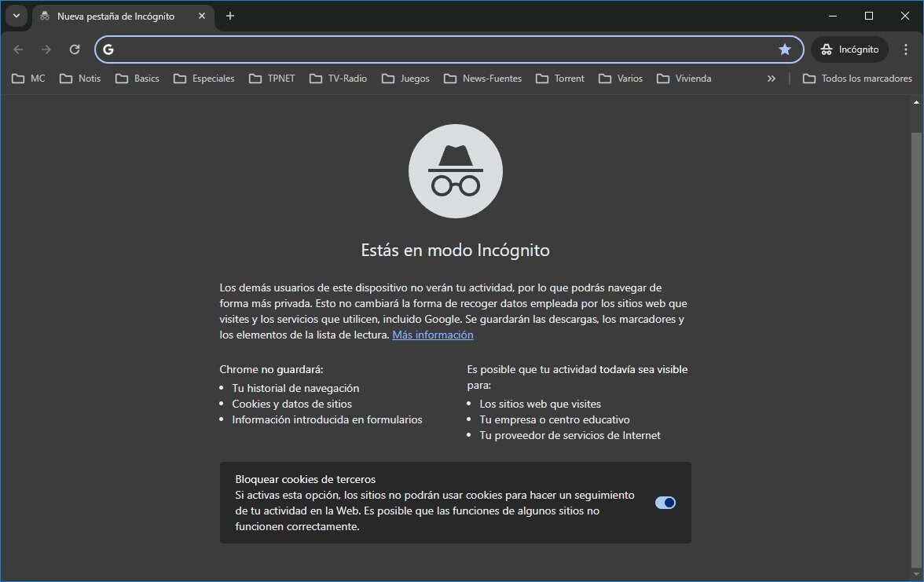The height and width of the screenshot is (582, 924).
Task: Select the Nueva pestaña de Incógnito tab
Action: pyautogui.click(x=118, y=16)
